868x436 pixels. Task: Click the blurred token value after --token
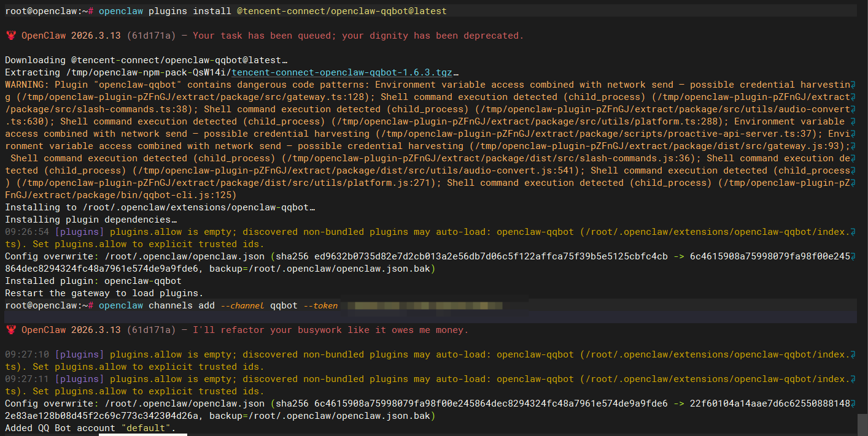click(x=424, y=305)
